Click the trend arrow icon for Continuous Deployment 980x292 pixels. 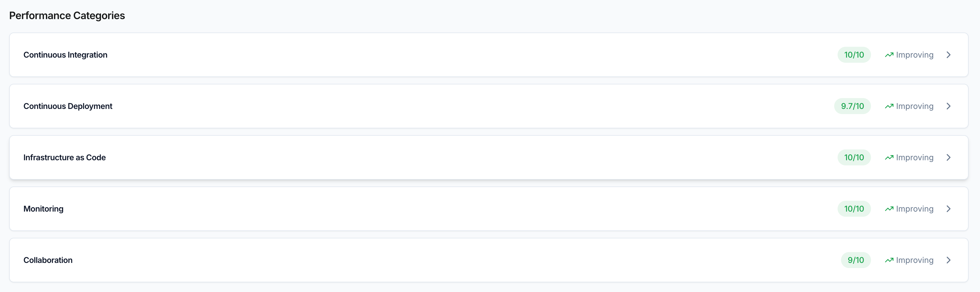(889, 106)
